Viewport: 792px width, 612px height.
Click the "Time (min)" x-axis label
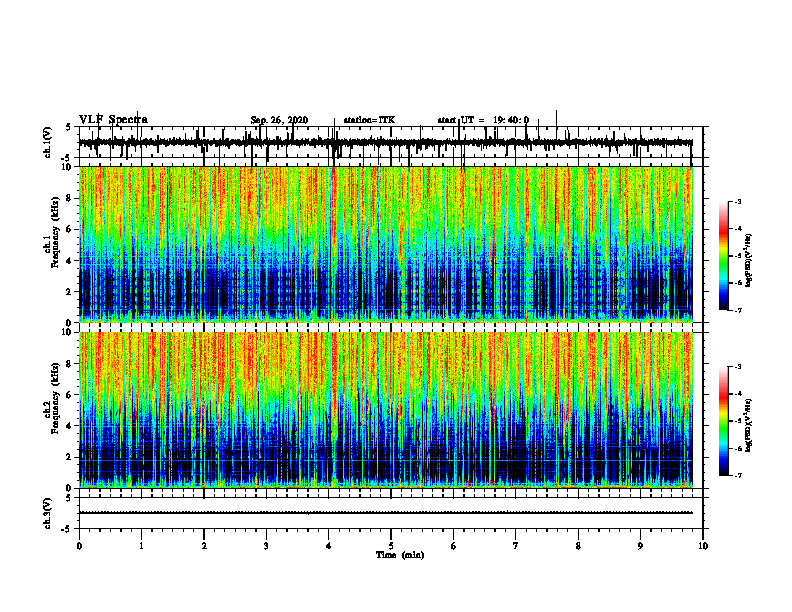point(400,555)
